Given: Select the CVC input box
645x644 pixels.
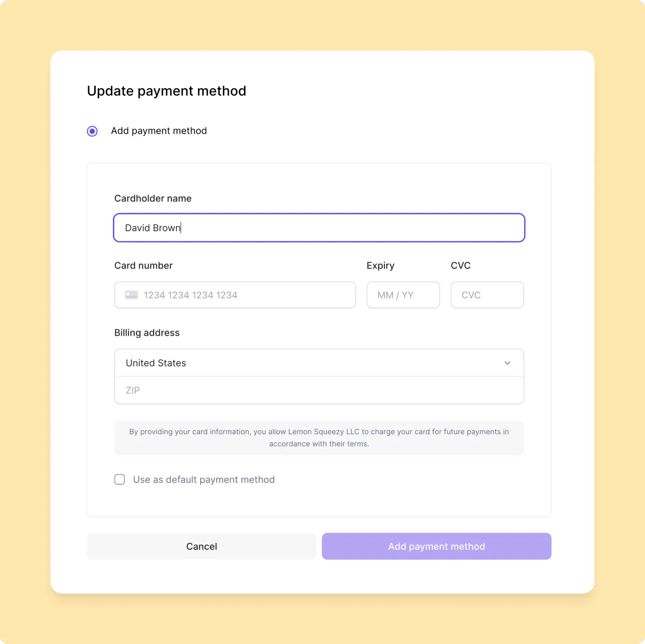Looking at the screenshot, I should coord(487,295).
